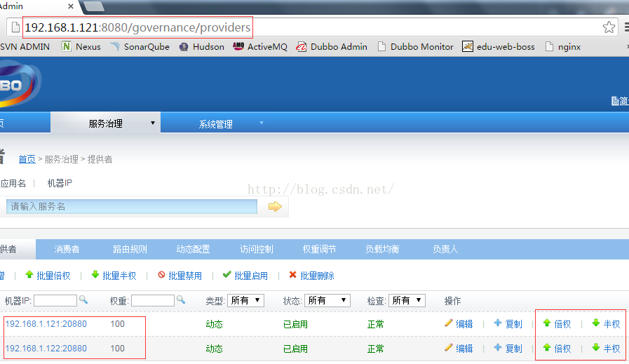The width and height of the screenshot is (629, 364).
Task: Expand the 系统管理 menu
Action: coord(216,124)
